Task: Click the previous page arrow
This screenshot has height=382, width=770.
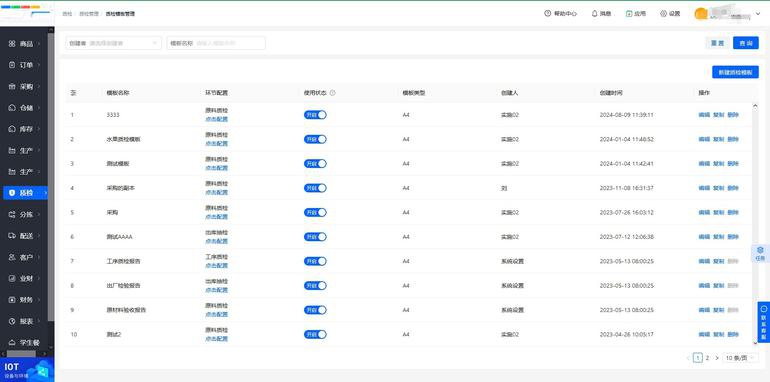Action: click(688, 358)
